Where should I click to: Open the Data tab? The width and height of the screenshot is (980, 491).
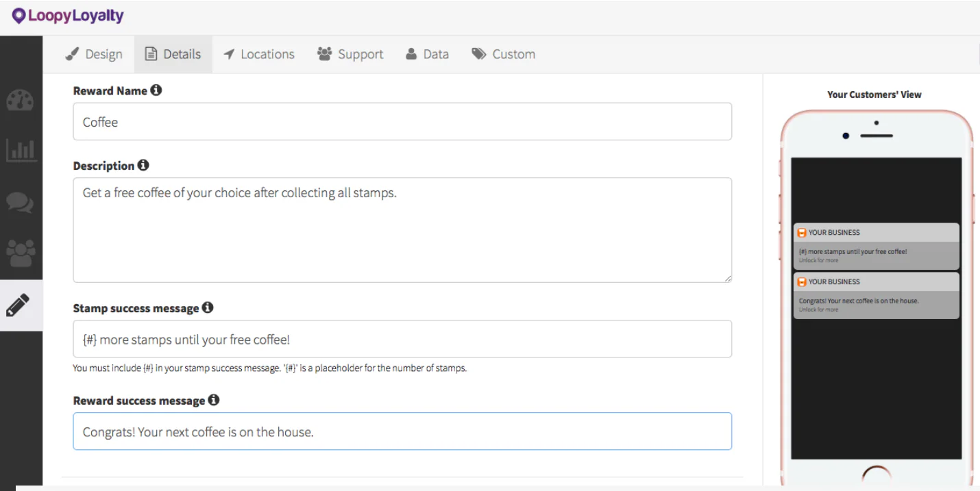click(428, 54)
